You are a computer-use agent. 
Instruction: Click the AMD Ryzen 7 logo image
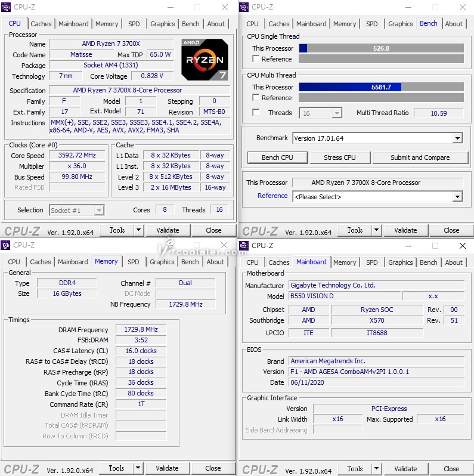tap(205, 59)
